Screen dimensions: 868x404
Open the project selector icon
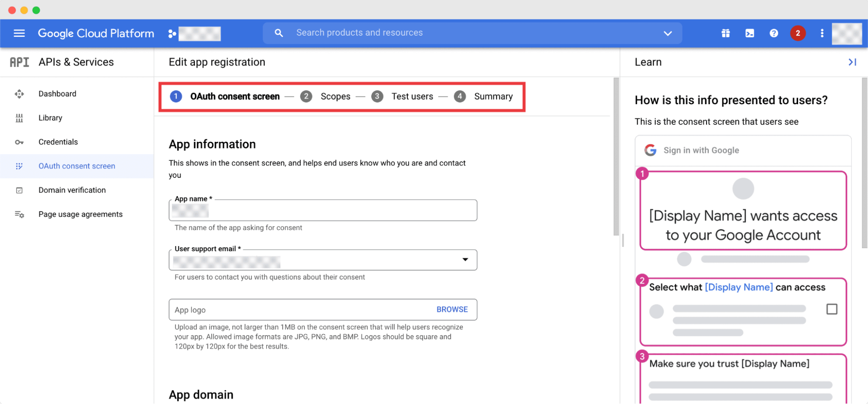(x=172, y=33)
